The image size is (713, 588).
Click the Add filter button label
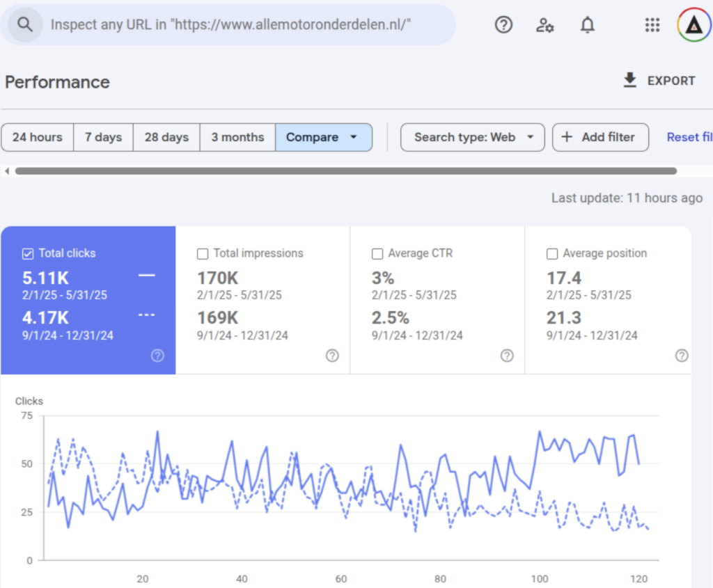(x=608, y=137)
